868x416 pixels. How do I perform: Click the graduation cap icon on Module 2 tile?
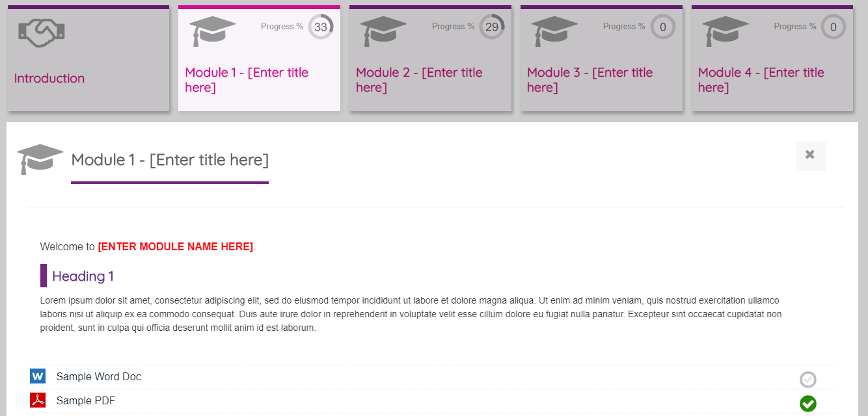click(383, 31)
